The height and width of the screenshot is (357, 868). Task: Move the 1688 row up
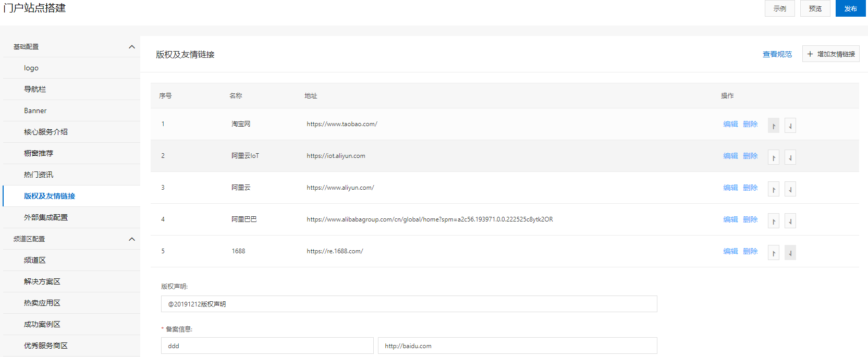pyautogui.click(x=774, y=253)
